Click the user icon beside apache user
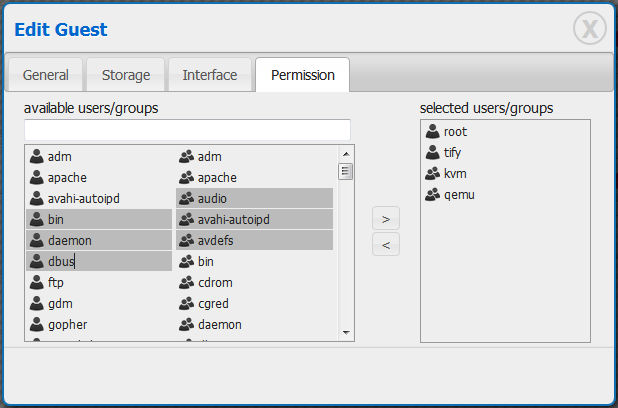Viewport: 618px width, 408px height. (x=36, y=177)
